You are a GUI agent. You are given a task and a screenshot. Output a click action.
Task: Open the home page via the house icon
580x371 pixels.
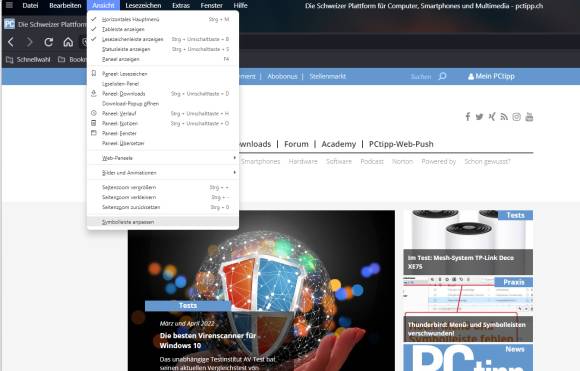[68, 42]
